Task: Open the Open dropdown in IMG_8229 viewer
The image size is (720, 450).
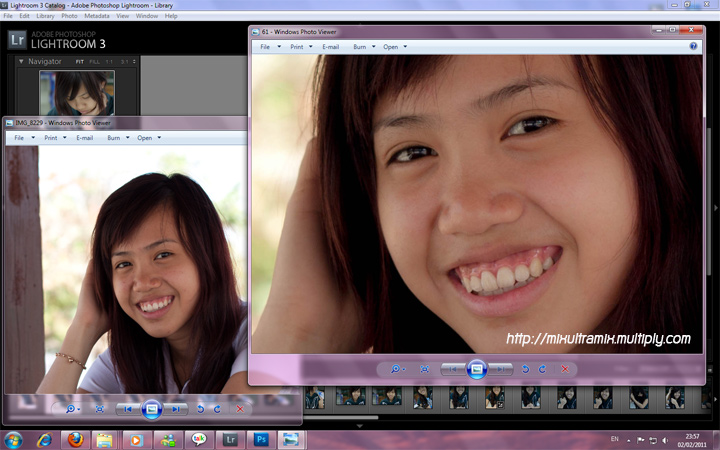Action: tap(149, 138)
